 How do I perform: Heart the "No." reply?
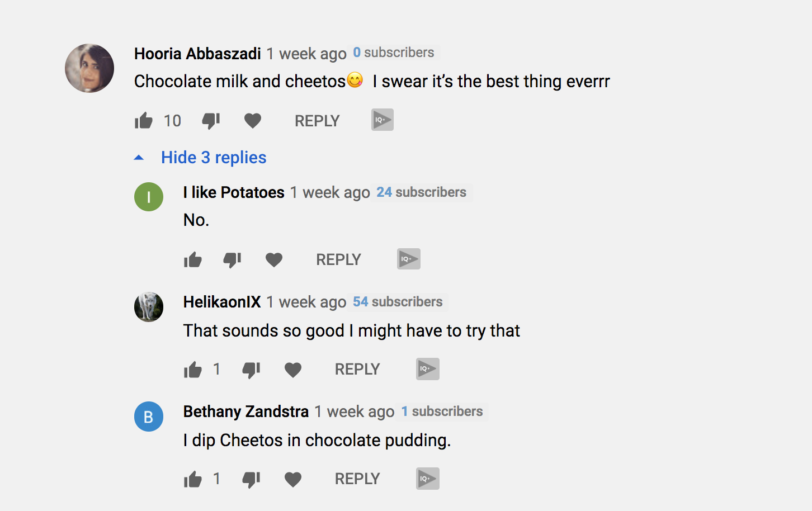point(274,259)
